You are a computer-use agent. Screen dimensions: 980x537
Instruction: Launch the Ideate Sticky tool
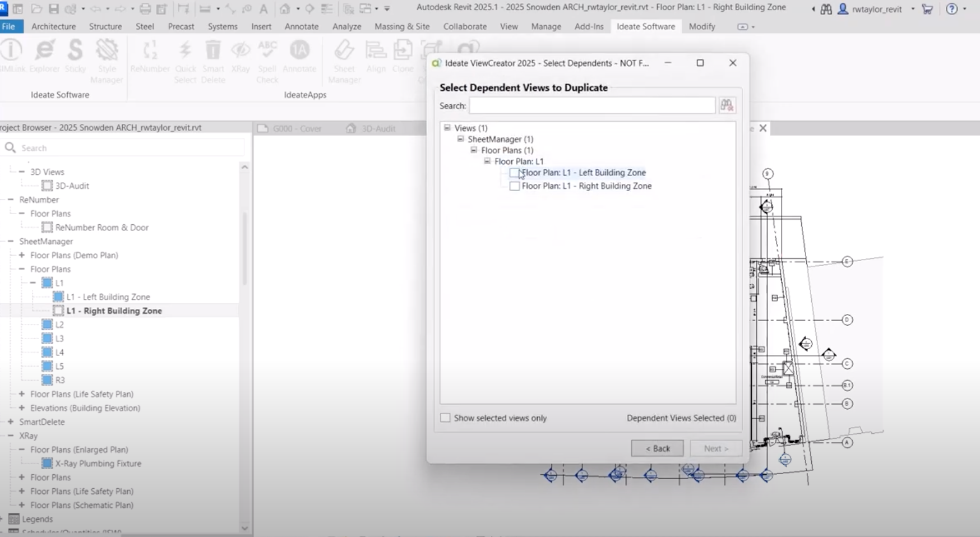pos(76,56)
